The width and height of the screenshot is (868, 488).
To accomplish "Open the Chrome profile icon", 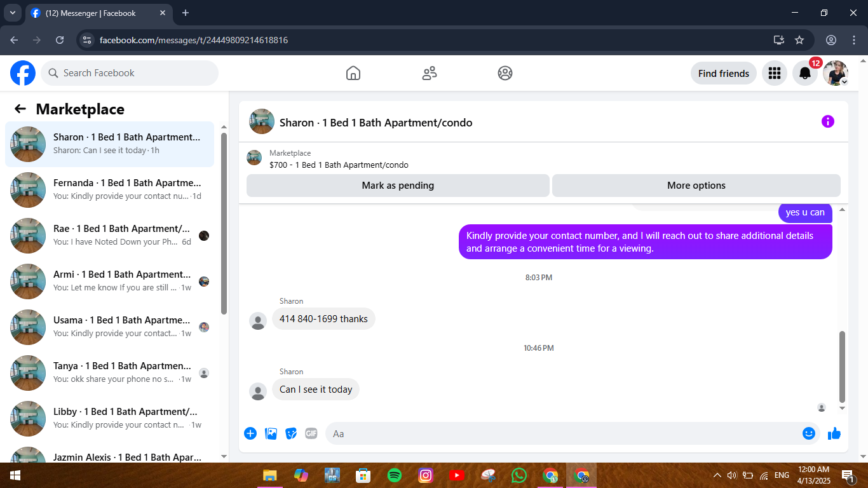I will click(x=831, y=40).
